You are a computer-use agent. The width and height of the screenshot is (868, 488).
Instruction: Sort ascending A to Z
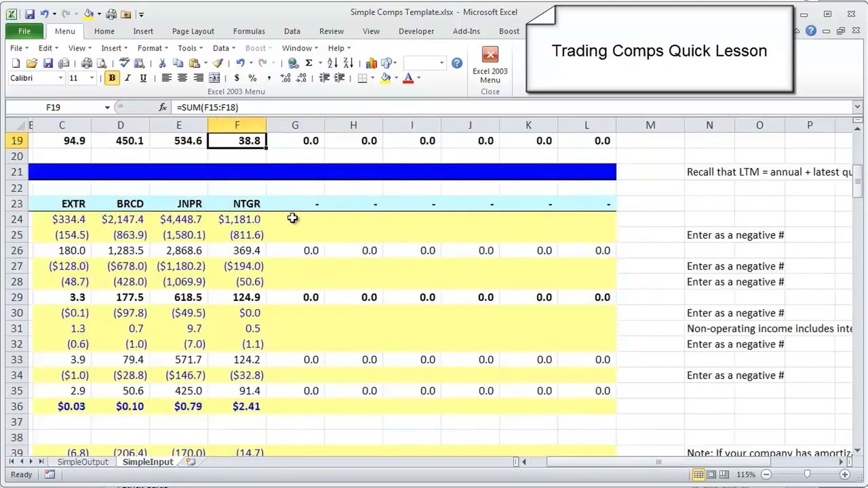[332, 63]
